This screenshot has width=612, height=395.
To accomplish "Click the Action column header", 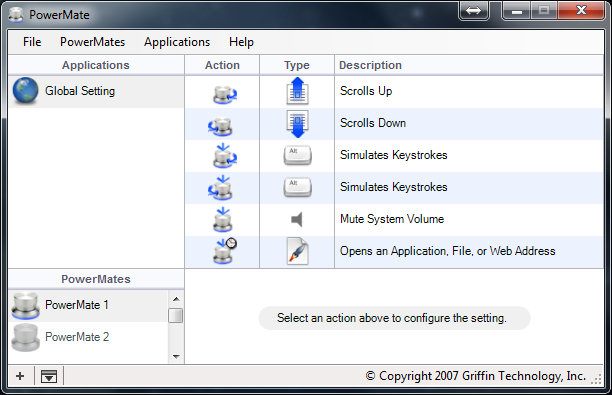I will pos(222,65).
